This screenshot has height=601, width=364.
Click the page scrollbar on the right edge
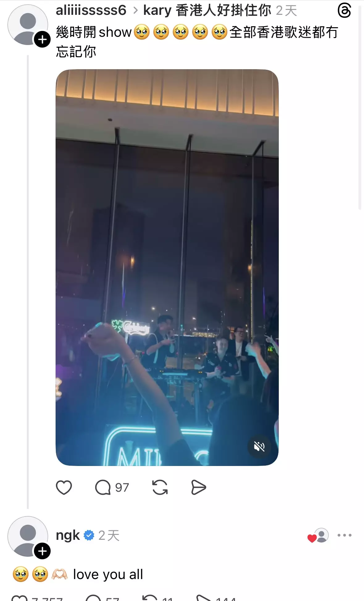tap(360, 105)
